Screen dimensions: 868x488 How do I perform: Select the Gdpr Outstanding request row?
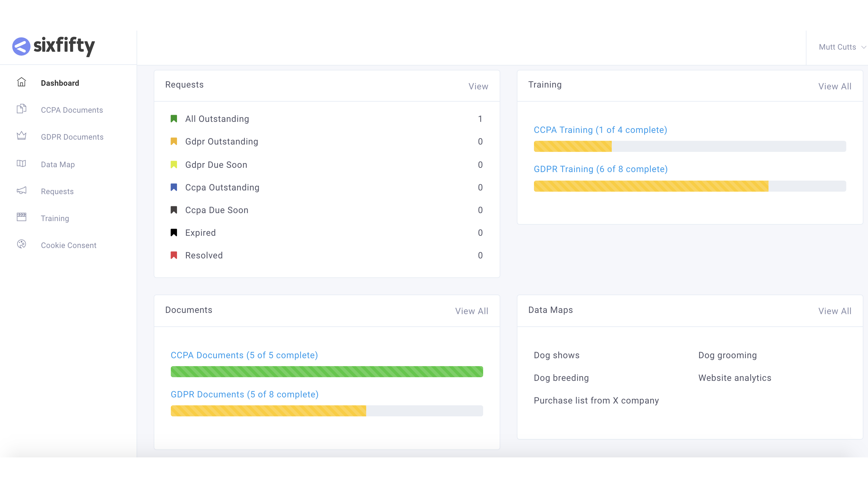point(327,141)
